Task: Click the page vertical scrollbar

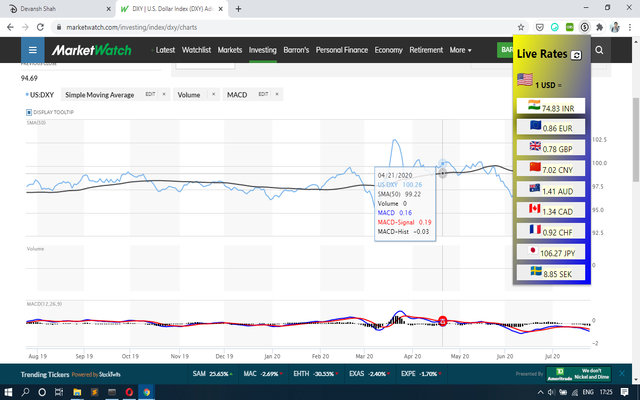Action: pyautogui.click(x=634, y=200)
